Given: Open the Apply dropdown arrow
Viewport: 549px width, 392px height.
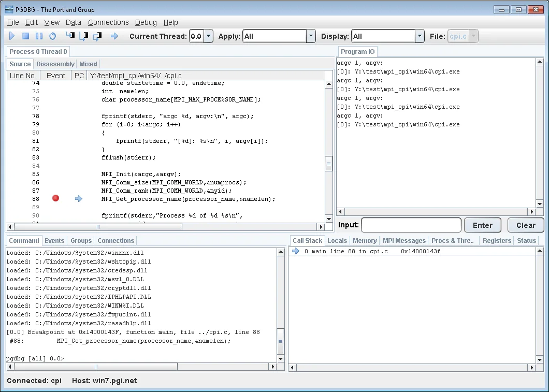Looking at the screenshot, I should pos(311,36).
